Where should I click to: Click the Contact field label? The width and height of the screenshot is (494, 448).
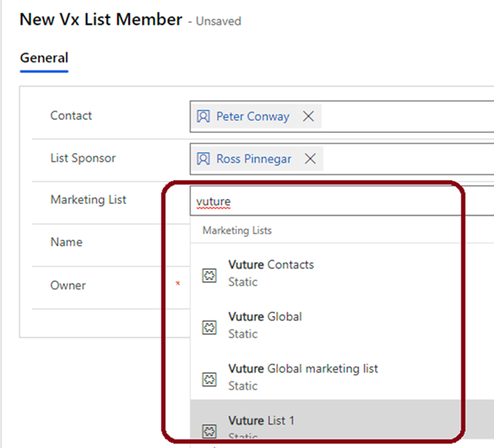pos(71,116)
